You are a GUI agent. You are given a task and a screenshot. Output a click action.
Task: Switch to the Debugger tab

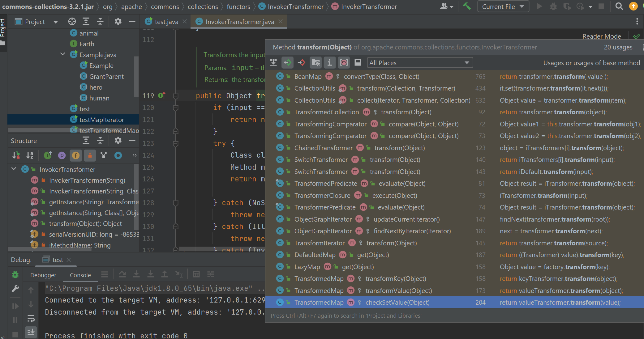point(43,275)
